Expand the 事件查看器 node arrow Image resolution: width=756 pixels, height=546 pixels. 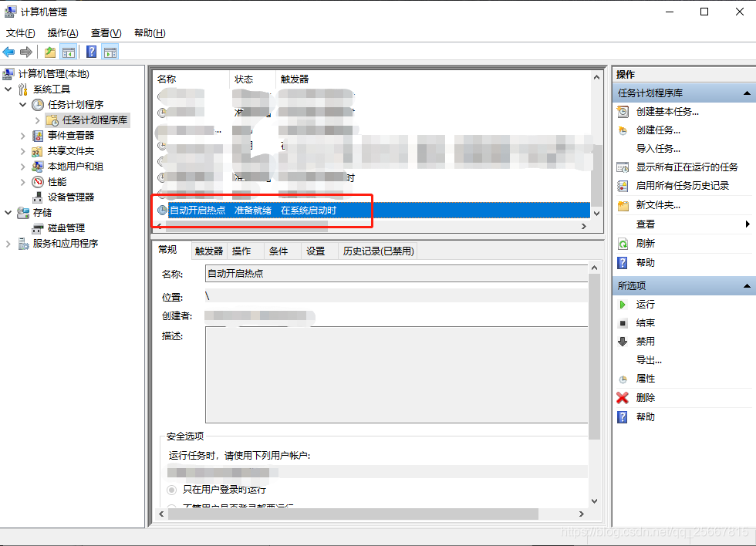[x=22, y=136]
